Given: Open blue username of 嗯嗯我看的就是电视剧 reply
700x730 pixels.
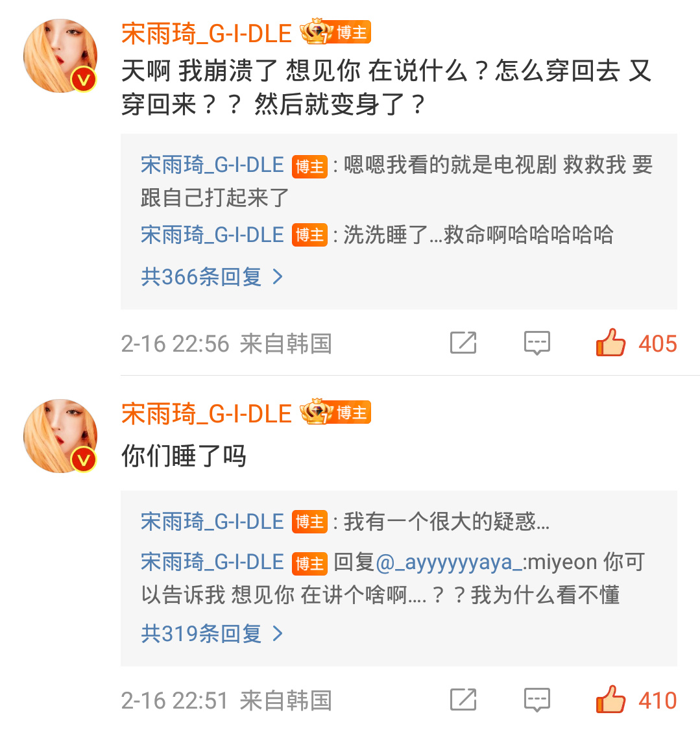Looking at the screenshot, I should [212, 165].
